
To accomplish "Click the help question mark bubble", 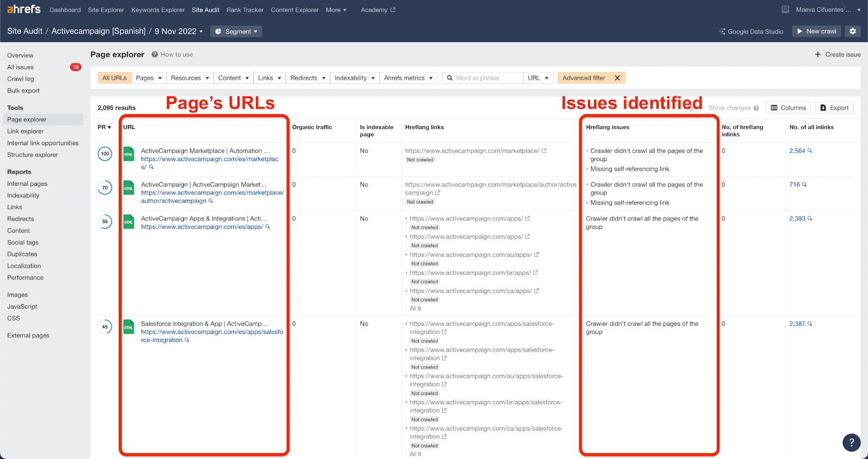I will [x=851, y=442].
